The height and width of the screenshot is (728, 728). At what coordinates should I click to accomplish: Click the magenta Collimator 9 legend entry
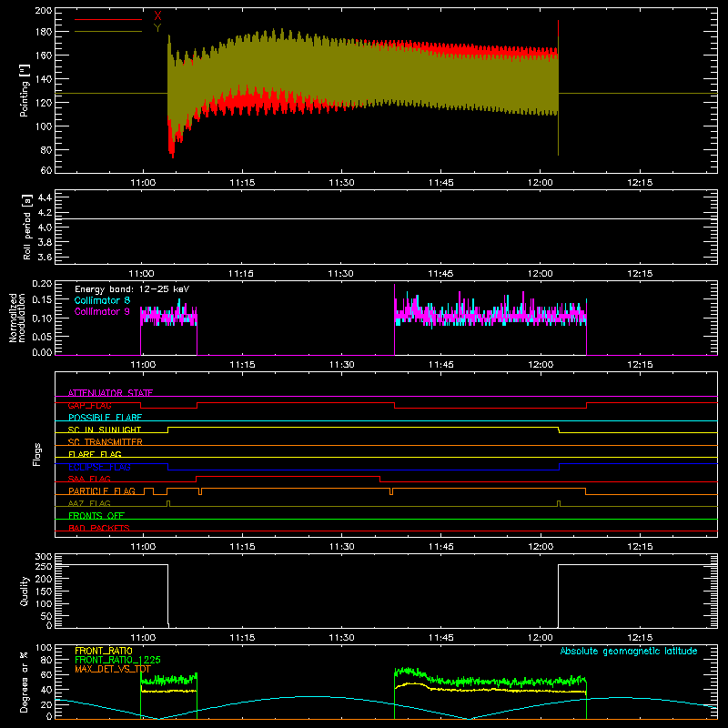[102, 311]
